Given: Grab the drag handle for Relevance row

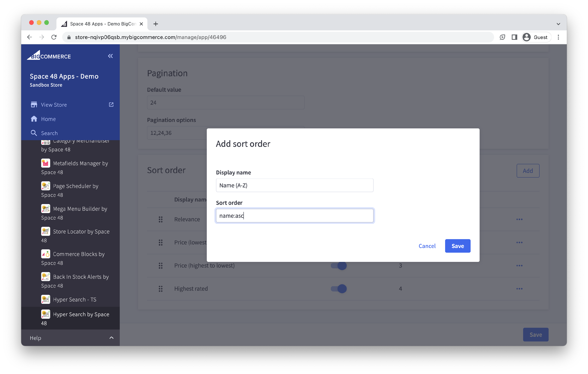Looking at the screenshot, I should [x=161, y=219].
